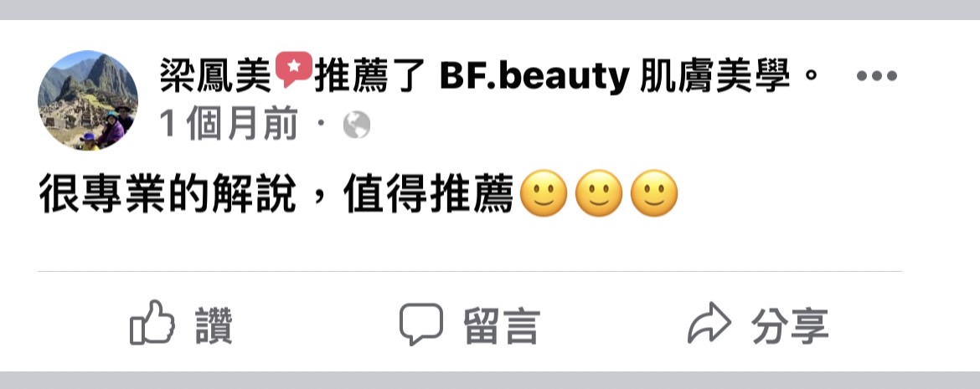980x389 pixels.
Task: Click the 值得推薦 text in the post
Action: [x=428, y=193]
